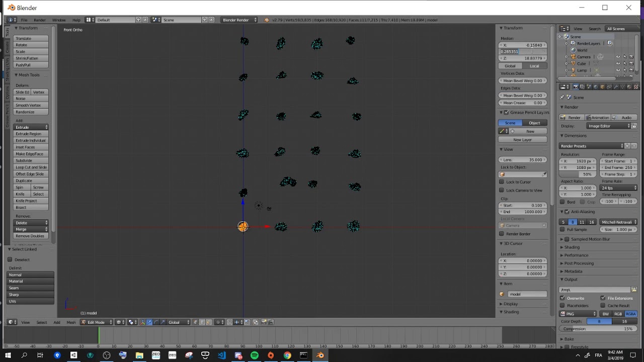Click the Remove Doubles button
The height and width of the screenshot is (362, 644).
point(31,236)
